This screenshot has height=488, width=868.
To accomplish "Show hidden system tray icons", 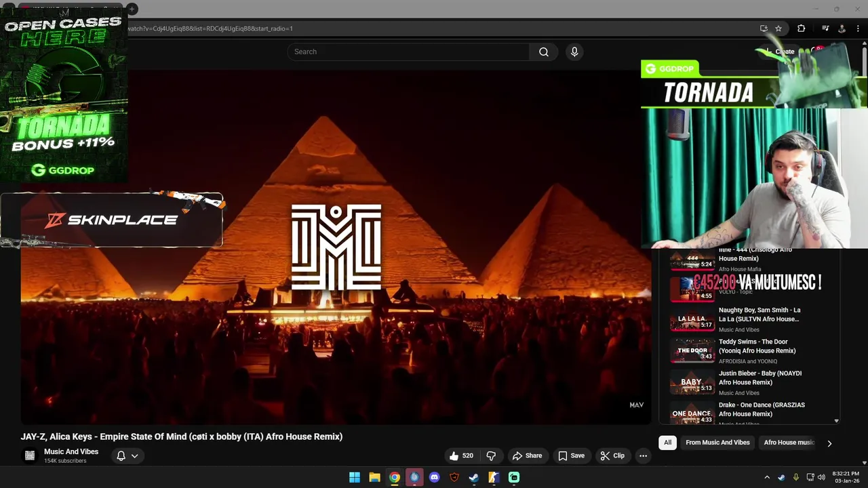I will 767,477.
